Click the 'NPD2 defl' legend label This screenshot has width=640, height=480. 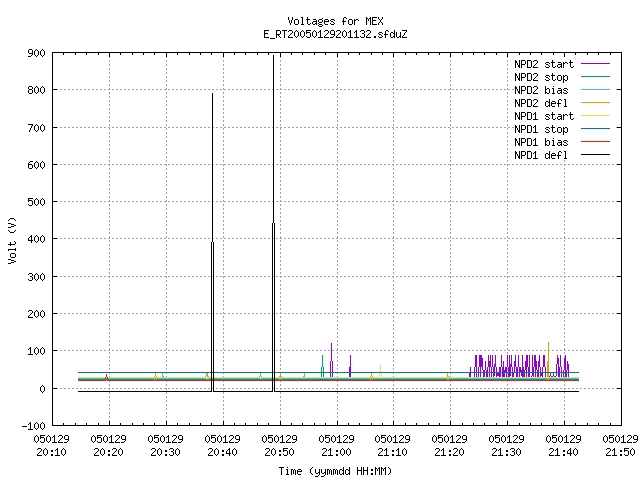541,103
